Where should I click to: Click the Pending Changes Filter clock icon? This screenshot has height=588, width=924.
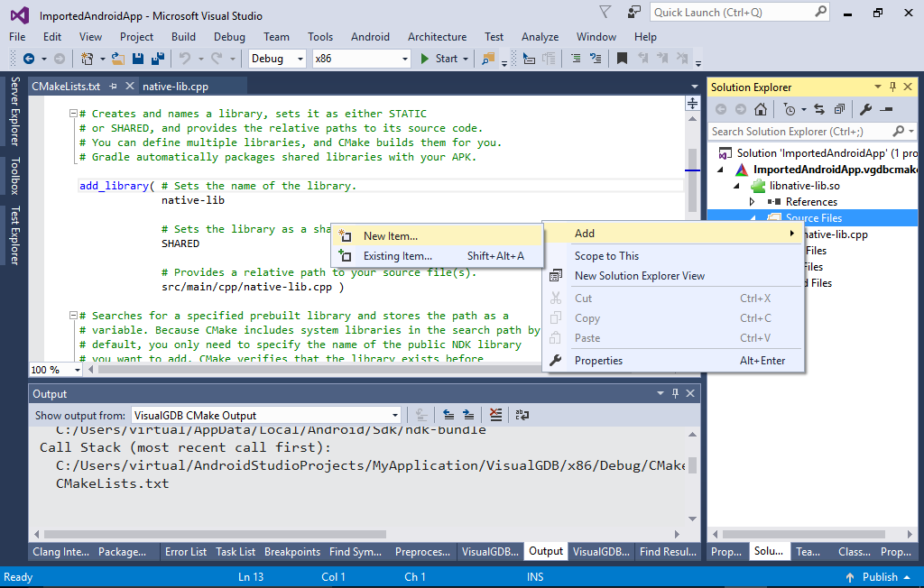[x=790, y=110]
